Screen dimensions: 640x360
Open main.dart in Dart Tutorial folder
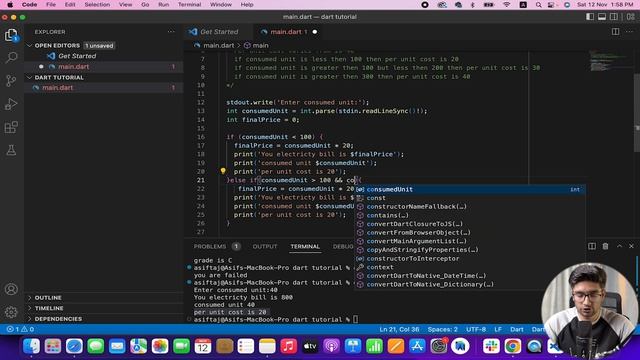pos(58,88)
